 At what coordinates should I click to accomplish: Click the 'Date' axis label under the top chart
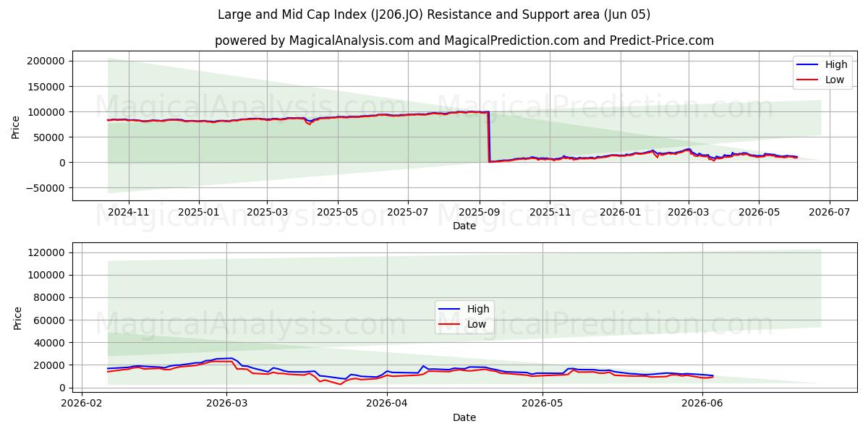click(x=464, y=226)
